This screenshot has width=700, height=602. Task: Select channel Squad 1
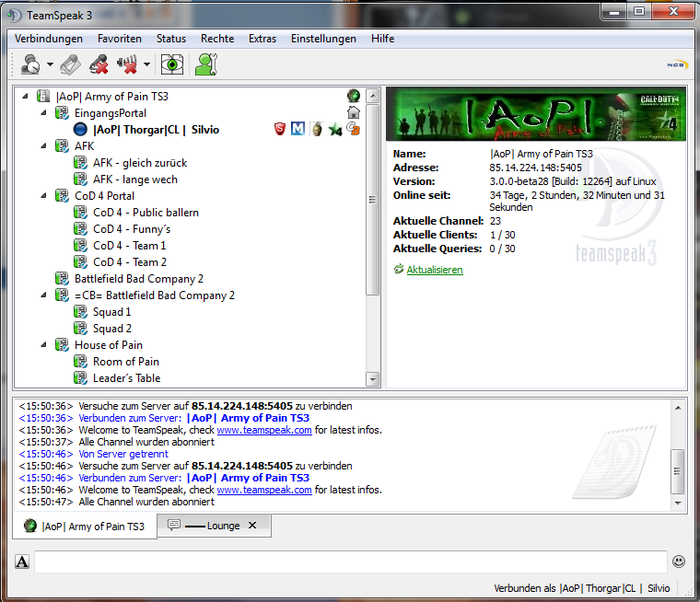click(111, 311)
